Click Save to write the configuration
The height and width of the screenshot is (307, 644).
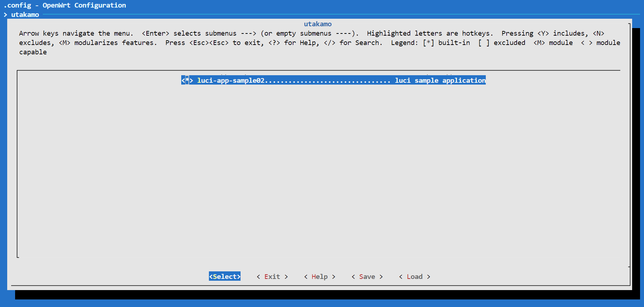point(367,276)
